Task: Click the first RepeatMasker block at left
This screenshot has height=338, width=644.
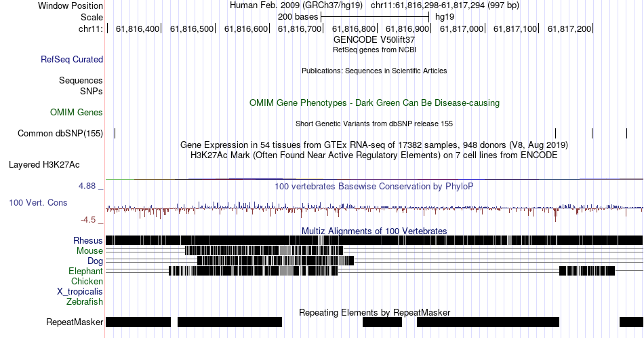Action: (138, 322)
